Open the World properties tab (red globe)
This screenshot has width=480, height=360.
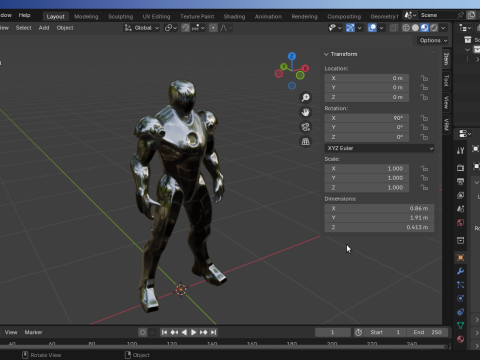click(x=460, y=222)
